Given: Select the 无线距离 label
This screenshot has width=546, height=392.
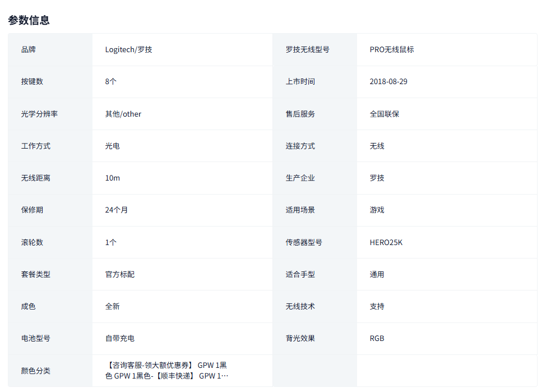Looking at the screenshot, I should 35,178.
